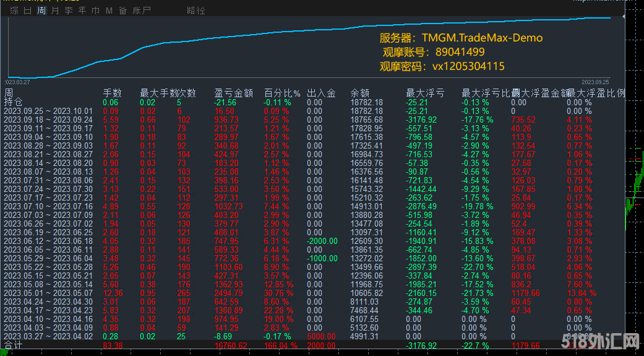Switch to the 季 quarterly tab
The width and height of the screenshot is (644, 356).
pos(69,11)
